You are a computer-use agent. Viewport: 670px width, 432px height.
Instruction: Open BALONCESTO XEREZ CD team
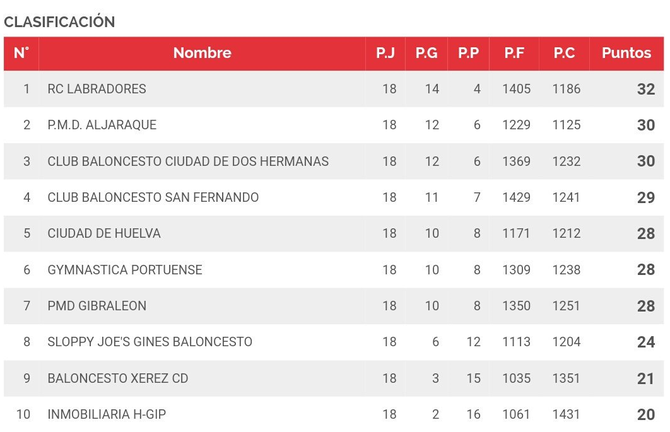118,378
